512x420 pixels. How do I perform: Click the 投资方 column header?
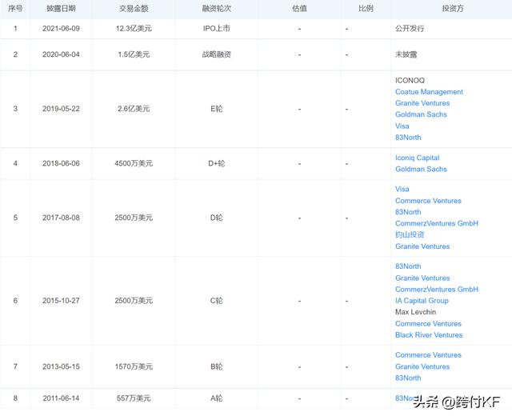452,8
